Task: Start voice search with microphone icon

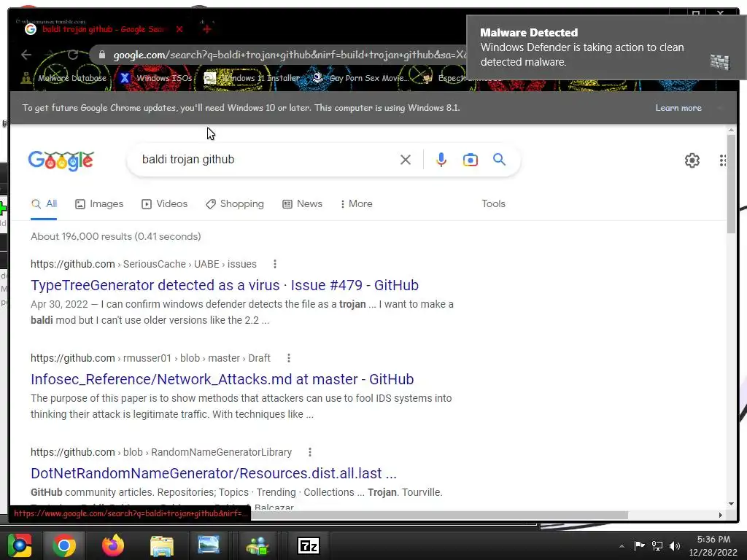Action: click(x=441, y=160)
